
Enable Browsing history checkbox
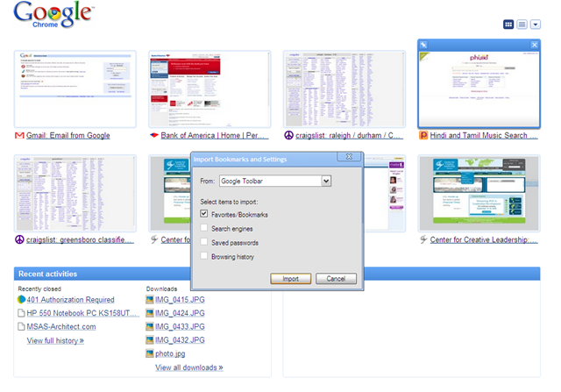coord(204,255)
